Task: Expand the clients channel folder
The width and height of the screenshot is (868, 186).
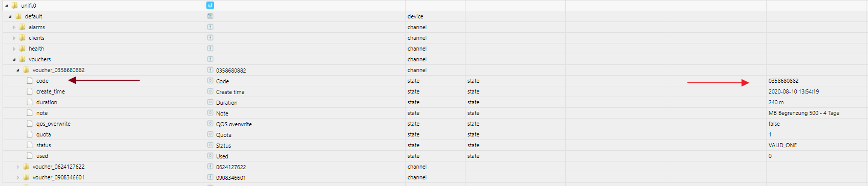Action: tap(14, 38)
